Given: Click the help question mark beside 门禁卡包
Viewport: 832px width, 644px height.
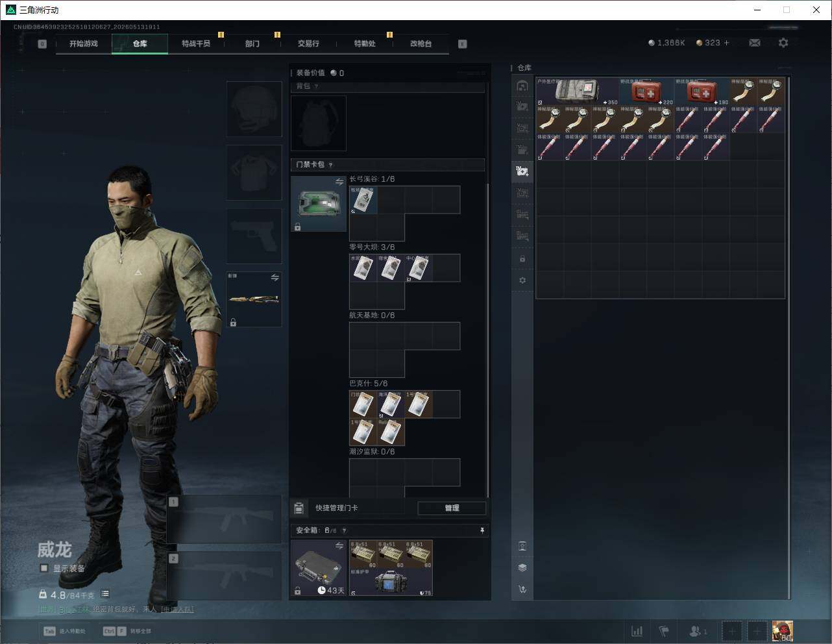Looking at the screenshot, I should tap(331, 165).
